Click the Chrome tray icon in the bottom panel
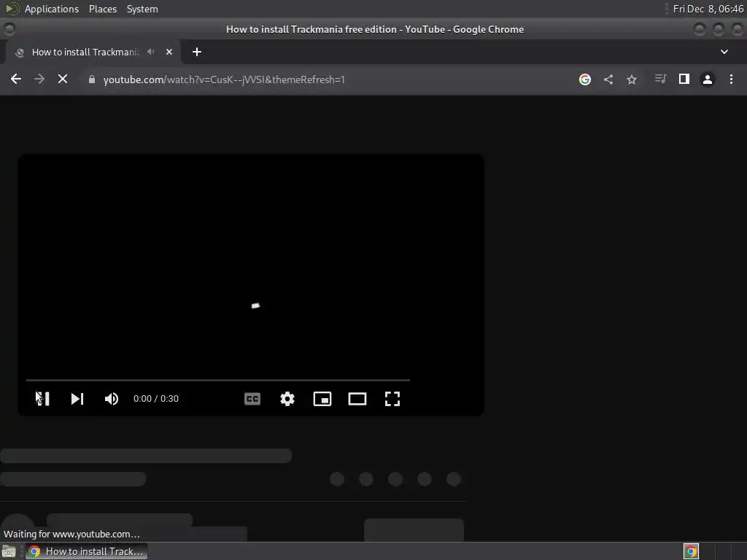 pyautogui.click(x=691, y=551)
